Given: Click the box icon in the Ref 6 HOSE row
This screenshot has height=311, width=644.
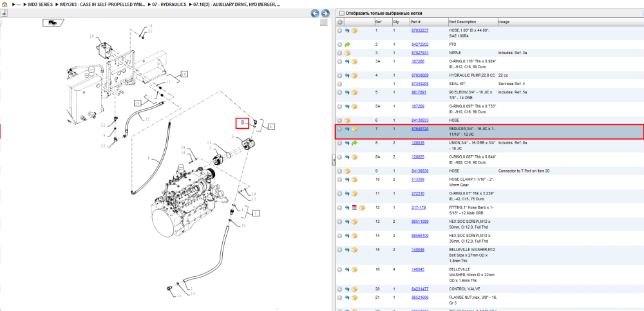Looking at the screenshot, I should 347,120.
